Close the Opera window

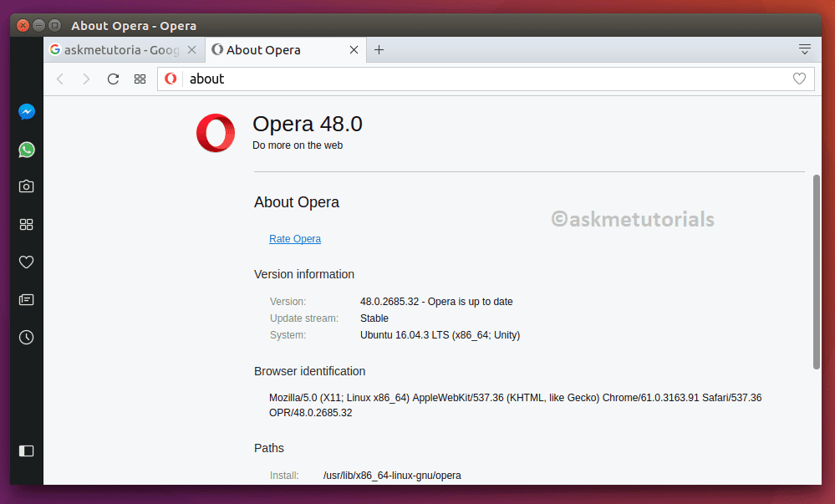tap(23, 25)
